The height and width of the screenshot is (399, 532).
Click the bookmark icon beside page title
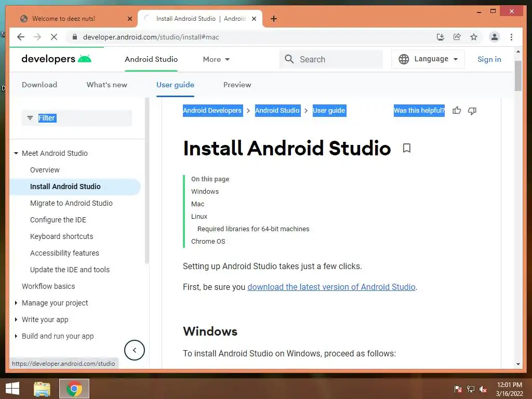406,148
